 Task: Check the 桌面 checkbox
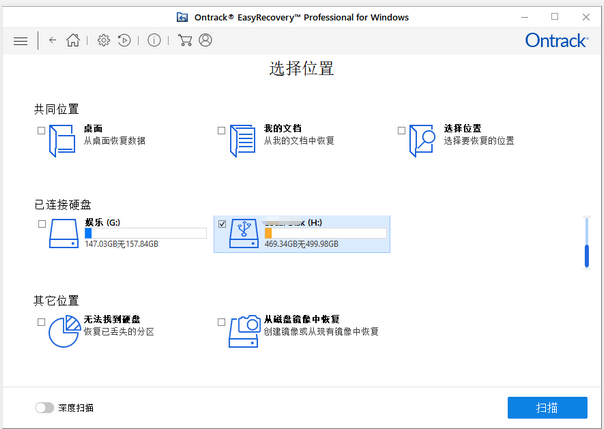[x=41, y=131]
